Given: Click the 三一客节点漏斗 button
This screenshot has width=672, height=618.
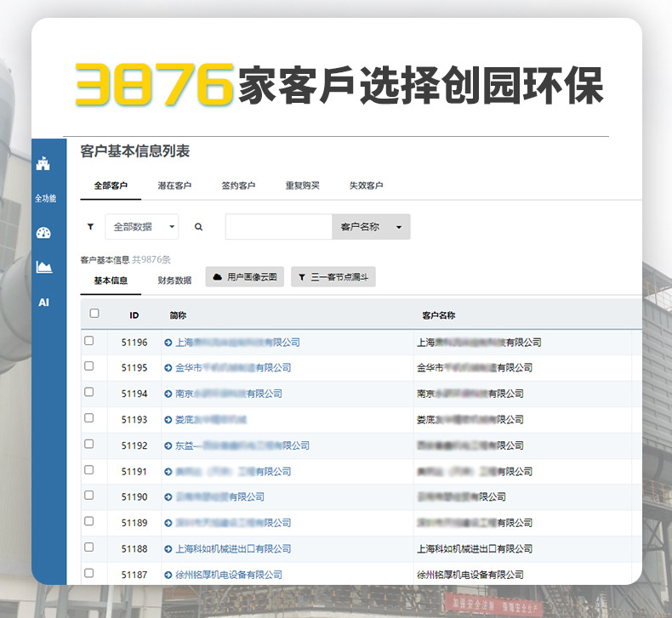Looking at the screenshot, I should point(333,277).
